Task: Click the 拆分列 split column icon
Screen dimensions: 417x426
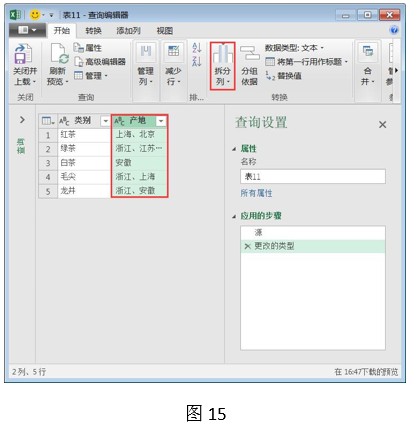Action: 223,54
